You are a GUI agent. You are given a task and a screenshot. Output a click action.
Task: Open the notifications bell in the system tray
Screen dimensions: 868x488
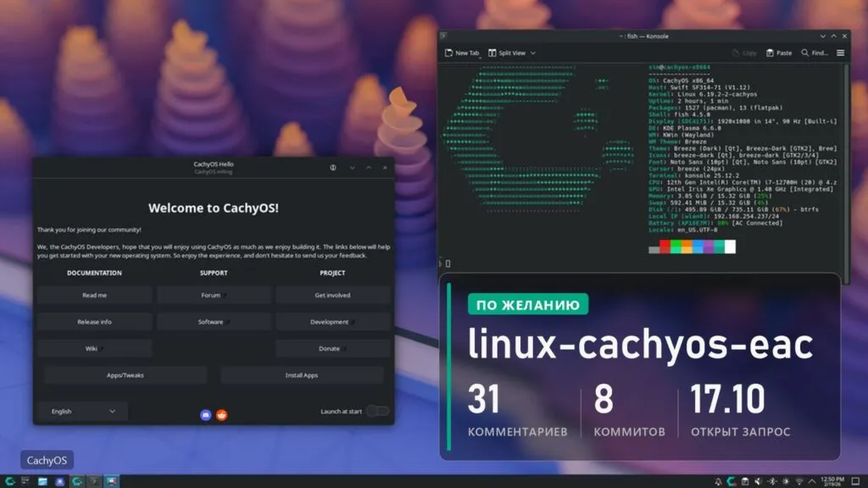pos(718,481)
